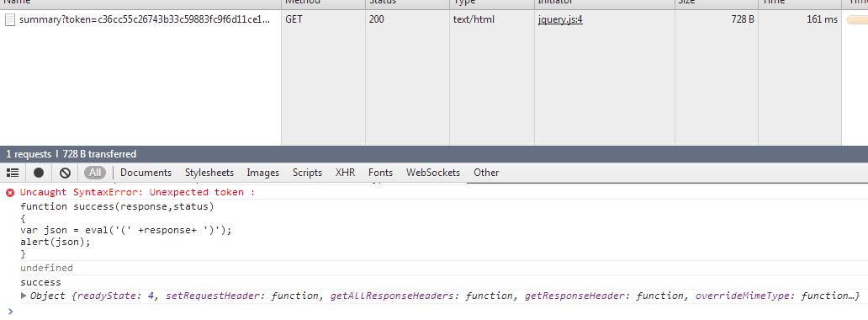Filter requests by Scripts
This screenshot has height=320, width=868.
click(x=307, y=173)
